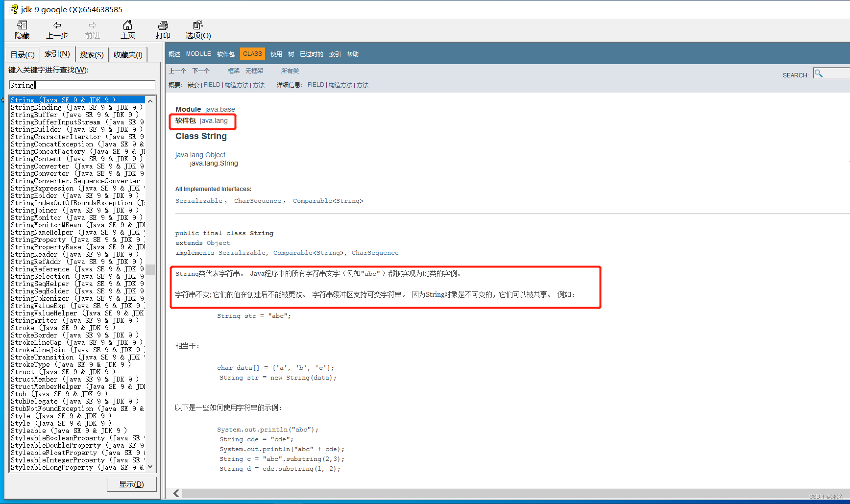Open the 搜索(S) search tab
This screenshot has height=504, width=850.
tap(91, 54)
